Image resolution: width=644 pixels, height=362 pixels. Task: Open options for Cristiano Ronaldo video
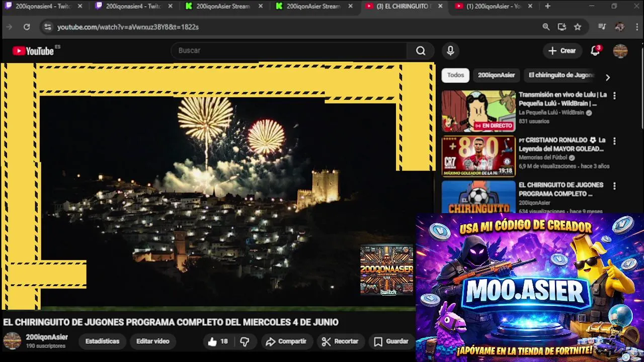click(614, 141)
